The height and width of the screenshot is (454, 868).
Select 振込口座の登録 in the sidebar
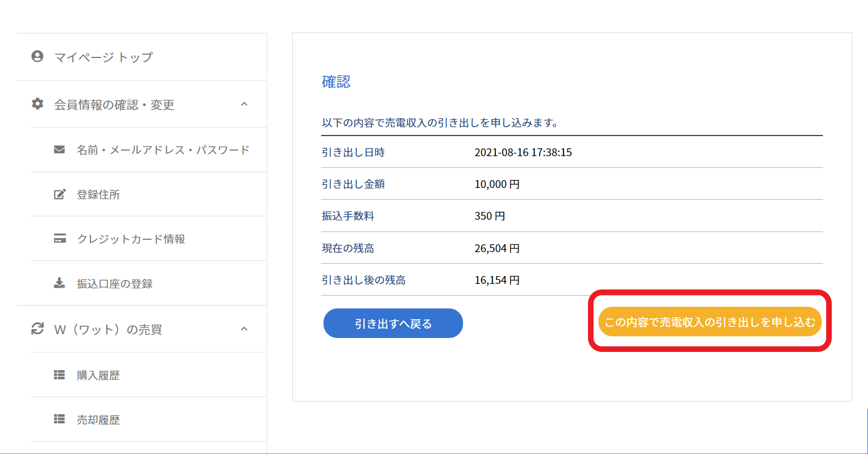tap(114, 284)
